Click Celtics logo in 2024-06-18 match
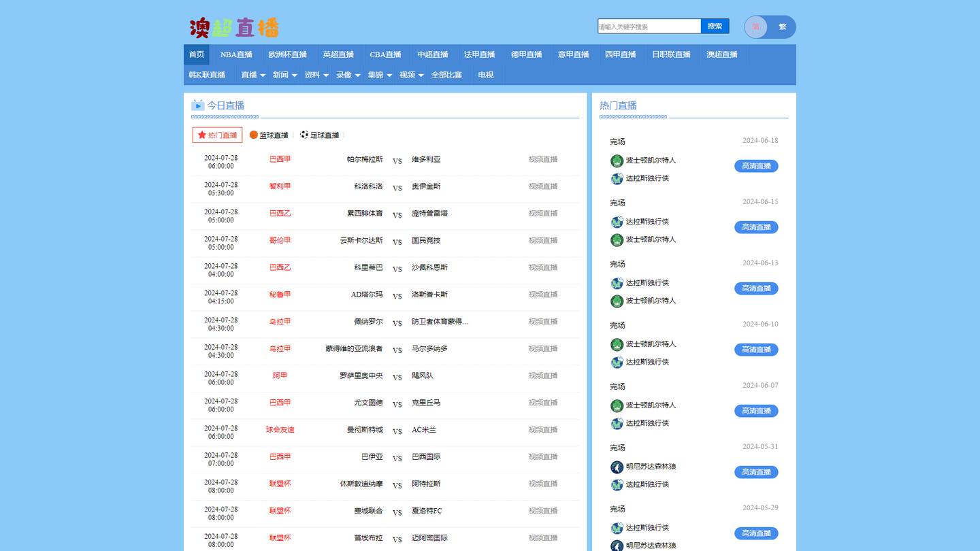 617,161
